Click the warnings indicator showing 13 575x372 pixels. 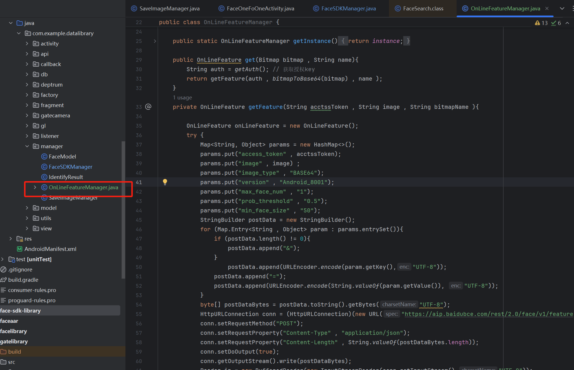pyautogui.click(x=541, y=23)
